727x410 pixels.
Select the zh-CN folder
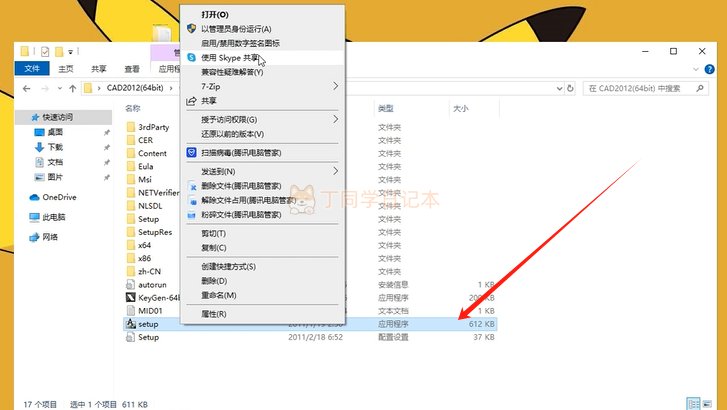coord(149,271)
